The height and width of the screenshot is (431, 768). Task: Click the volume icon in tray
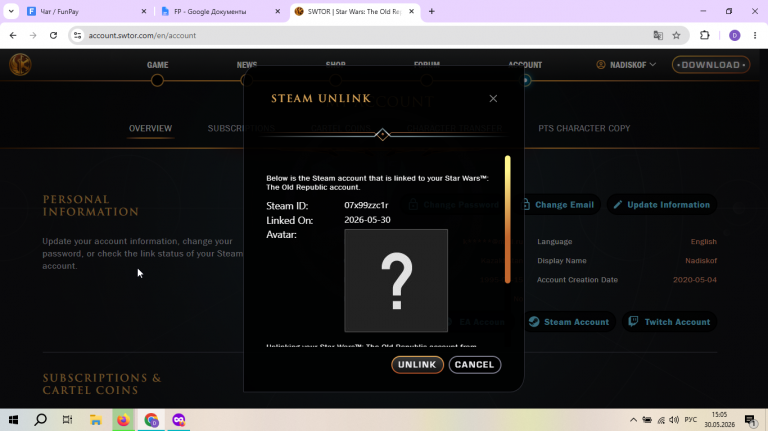(674, 420)
